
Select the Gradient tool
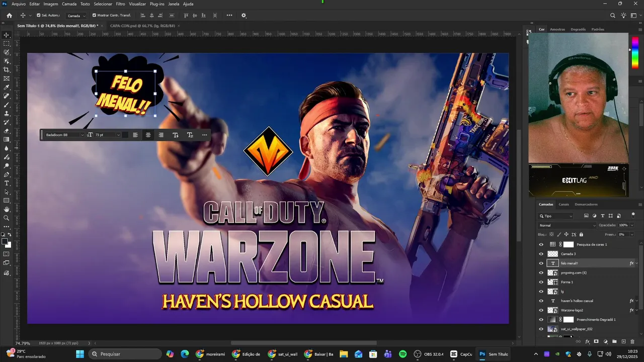(x=7, y=140)
